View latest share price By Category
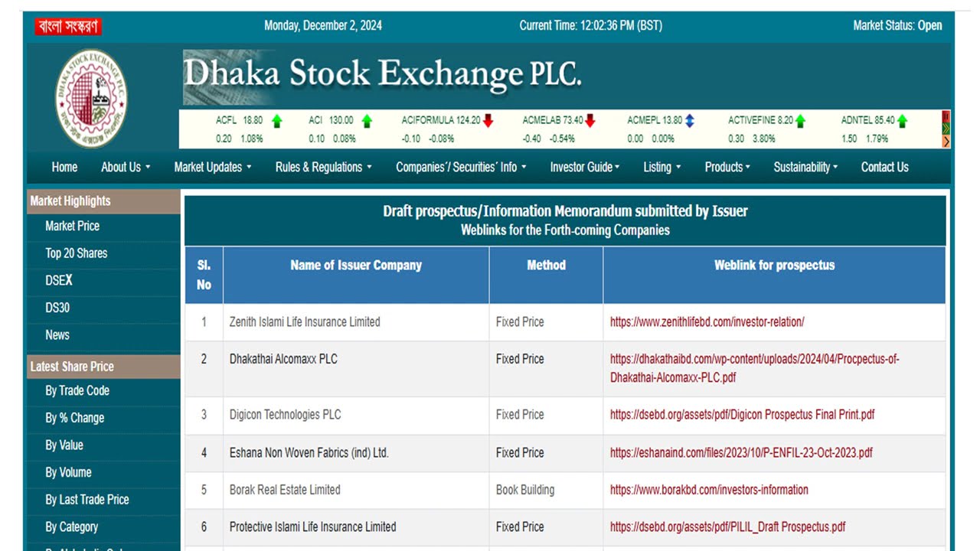980x551 pixels. coord(71,527)
